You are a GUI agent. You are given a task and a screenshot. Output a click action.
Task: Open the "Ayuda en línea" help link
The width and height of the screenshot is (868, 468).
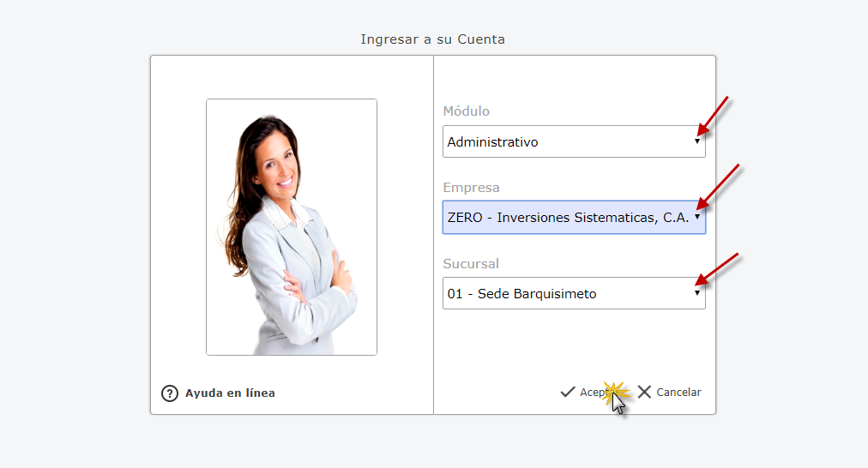coord(230,393)
